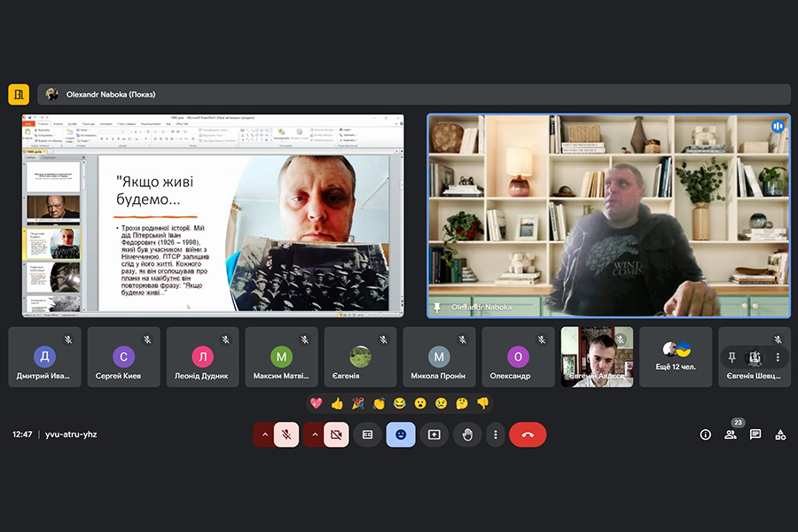Image resolution: width=798 pixels, height=532 pixels.
Task: Open the chat panel icon
Action: click(755, 434)
